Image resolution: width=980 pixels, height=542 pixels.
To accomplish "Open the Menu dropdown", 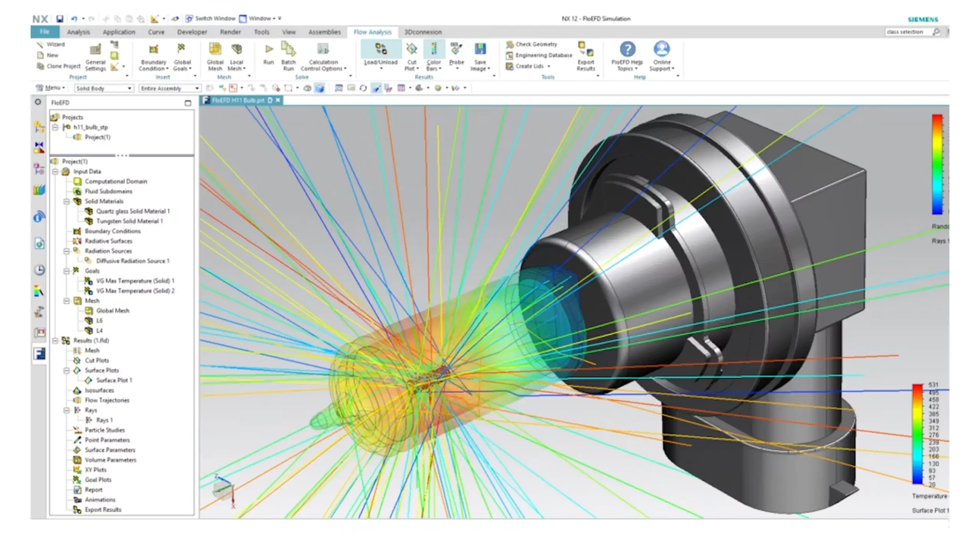I will click(50, 88).
